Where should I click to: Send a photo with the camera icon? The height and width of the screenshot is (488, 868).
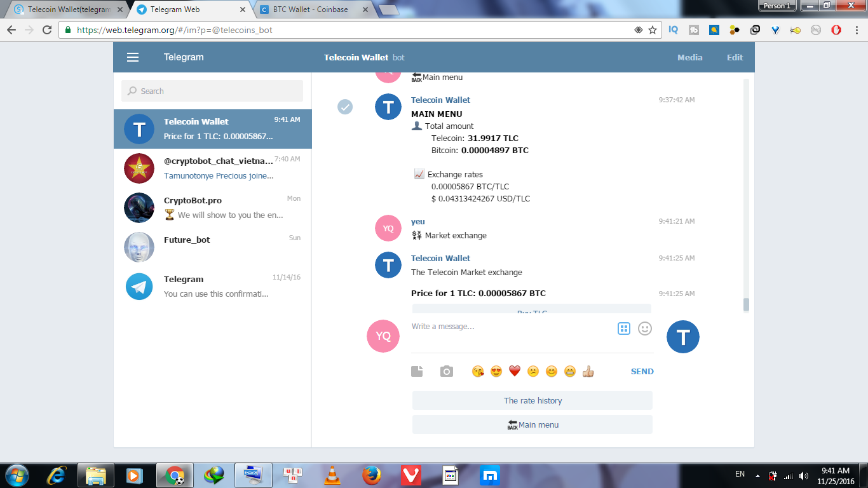point(447,371)
